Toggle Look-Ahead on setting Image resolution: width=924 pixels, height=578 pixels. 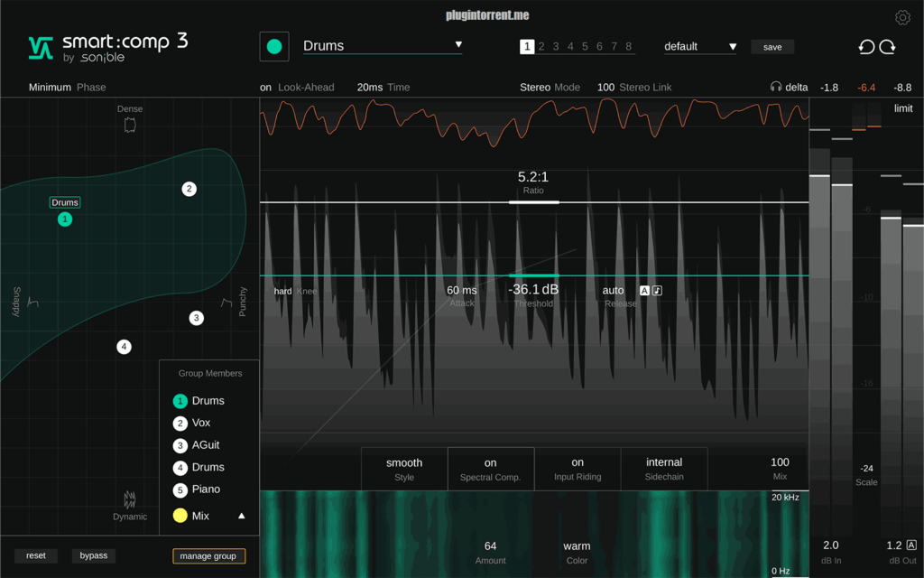pos(266,88)
